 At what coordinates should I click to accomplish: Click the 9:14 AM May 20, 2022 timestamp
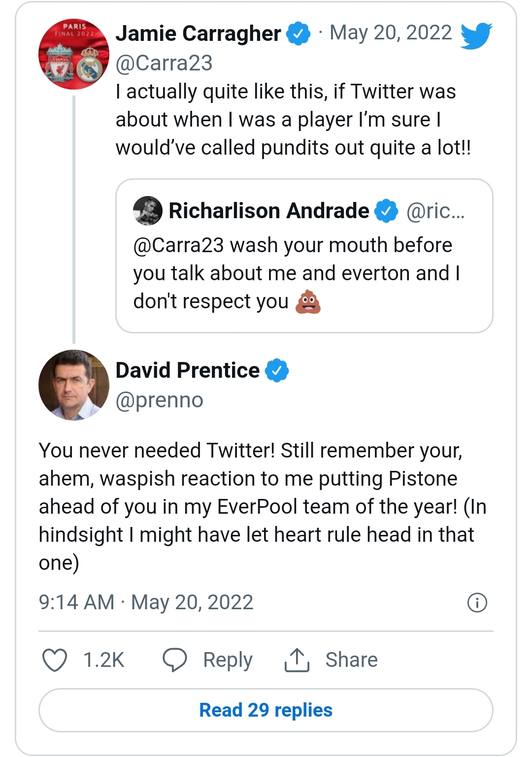[146, 602]
